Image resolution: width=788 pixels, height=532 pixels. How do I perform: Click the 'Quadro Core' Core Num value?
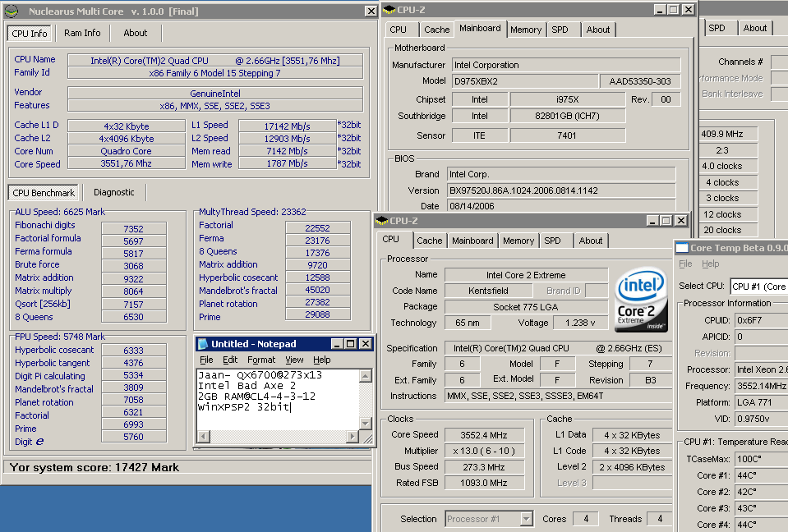[127, 151]
